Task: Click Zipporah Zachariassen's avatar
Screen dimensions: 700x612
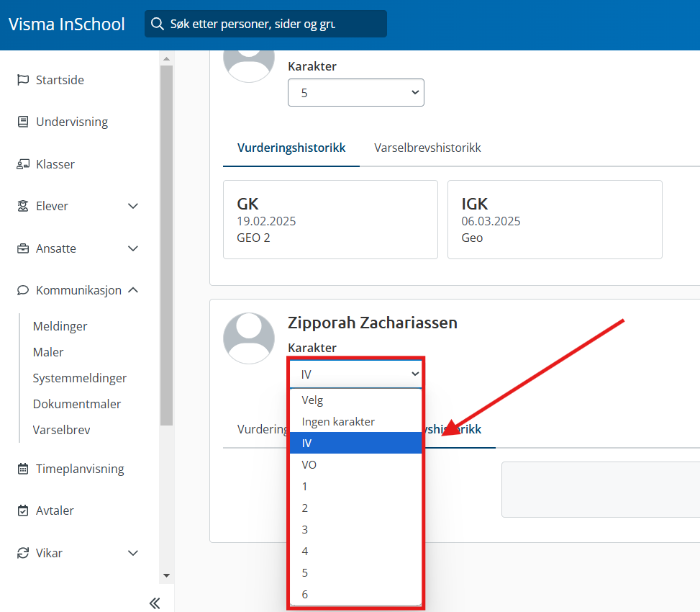Action: (x=249, y=338)
